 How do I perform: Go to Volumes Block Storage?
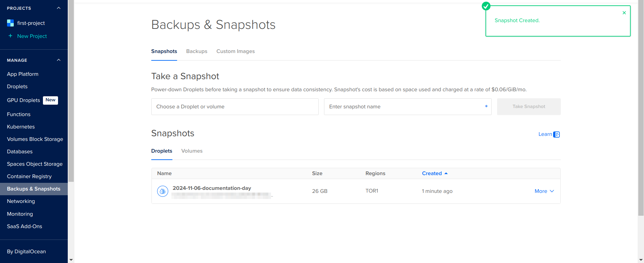tap(35, 139)
